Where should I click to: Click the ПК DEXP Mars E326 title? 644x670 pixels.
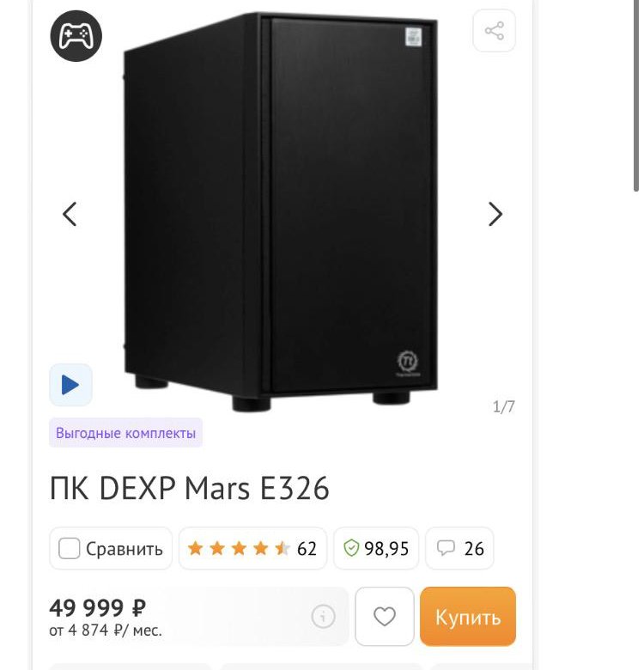tap(189, 488)
